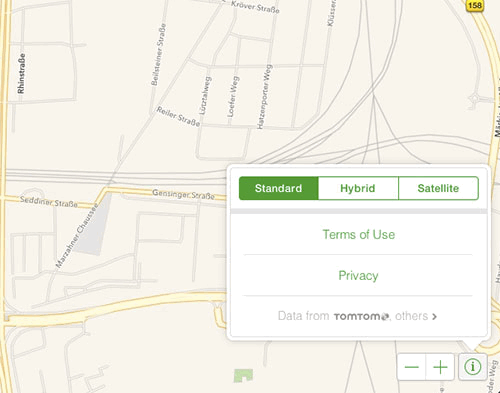
Task: Zoom in with the plus button
Action: coord(440,367)
